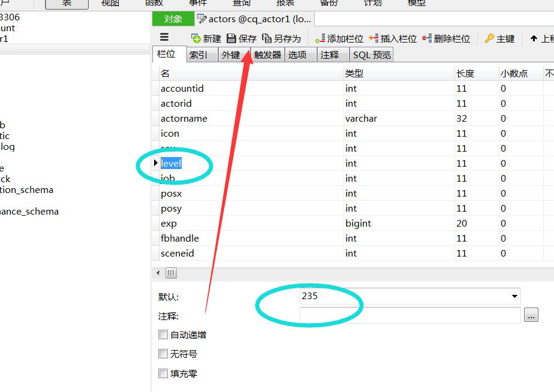The width and height of the screenshot is (554, 392).
Task: Click into the 注释 comment input field
Action: [410, 315]
